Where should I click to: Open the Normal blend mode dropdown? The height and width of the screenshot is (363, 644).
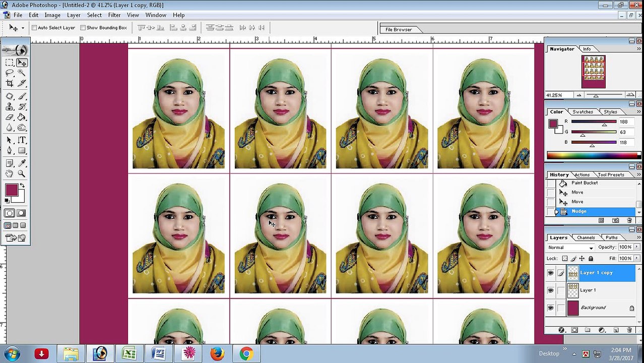(x=571, y=248)
